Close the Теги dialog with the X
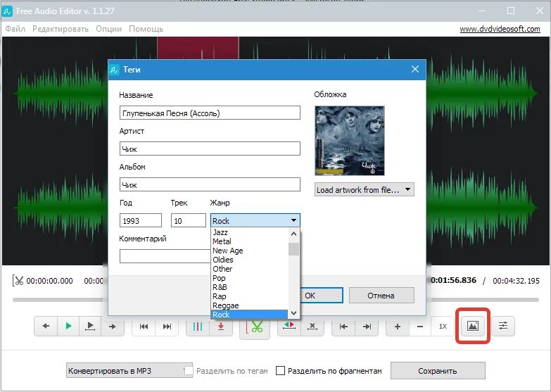Screen dimensions: 551x392 pos(415,69)
